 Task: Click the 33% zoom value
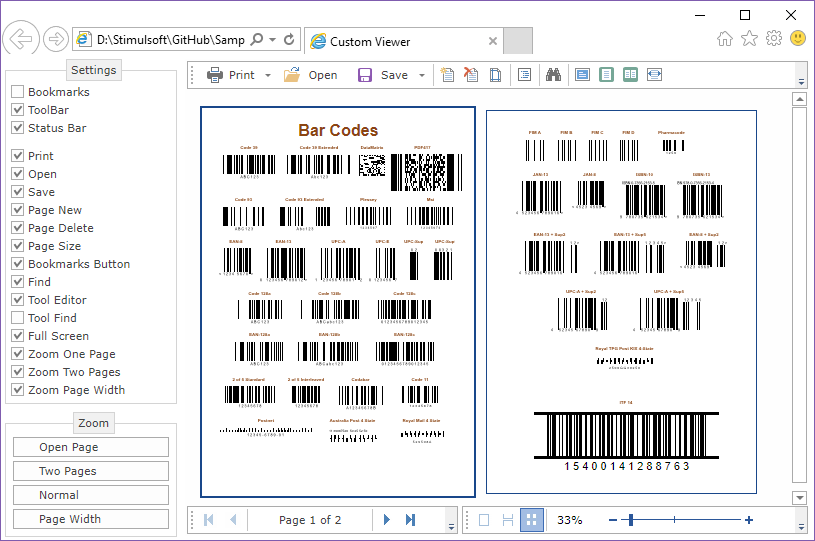[x=570, y=520]
